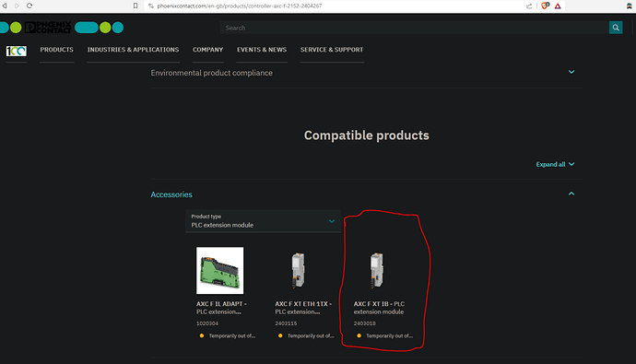Go back using browser back arrow
This screenshot has height=364, width=636.
5,6
